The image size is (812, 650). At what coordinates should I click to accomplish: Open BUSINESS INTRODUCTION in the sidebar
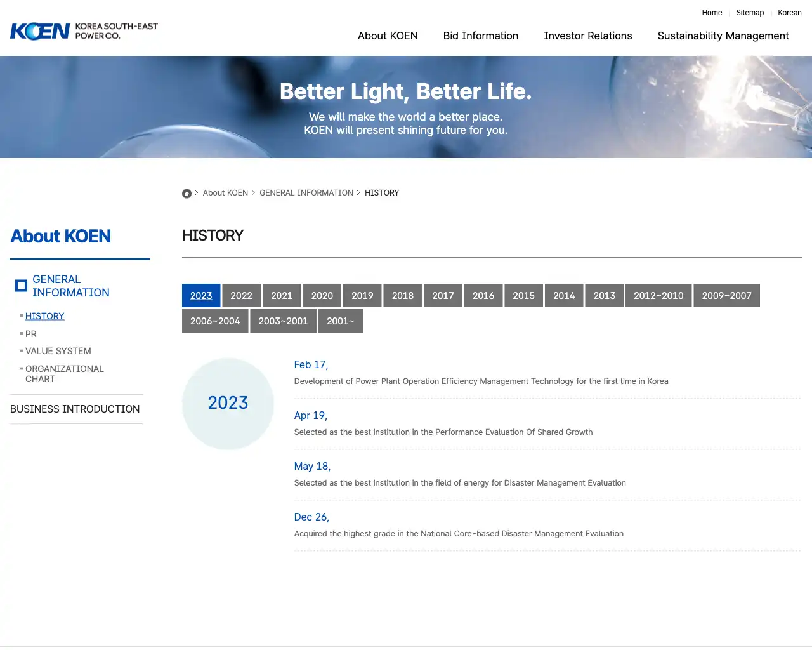tap(75, 409)
